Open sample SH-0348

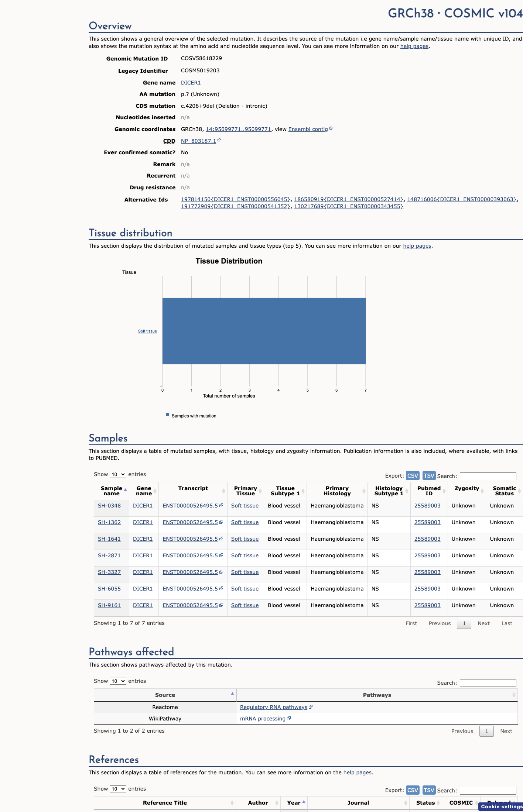tap(109, 506)
